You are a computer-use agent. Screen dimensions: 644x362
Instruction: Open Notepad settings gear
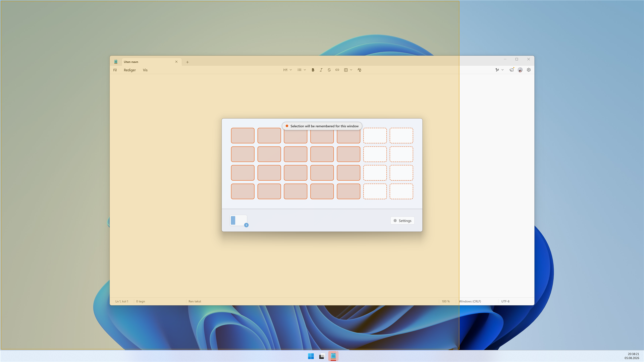pyautogui.click(x=529, y=70)
